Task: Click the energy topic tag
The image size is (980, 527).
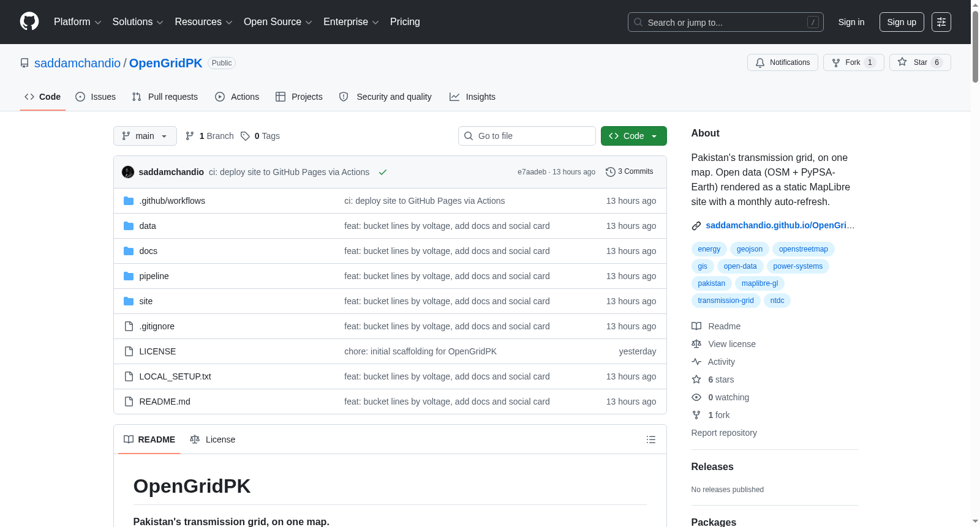Action: tap(709, 249)
